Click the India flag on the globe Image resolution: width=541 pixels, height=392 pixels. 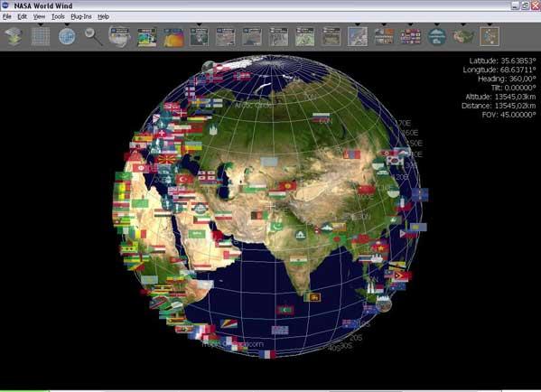298,260
